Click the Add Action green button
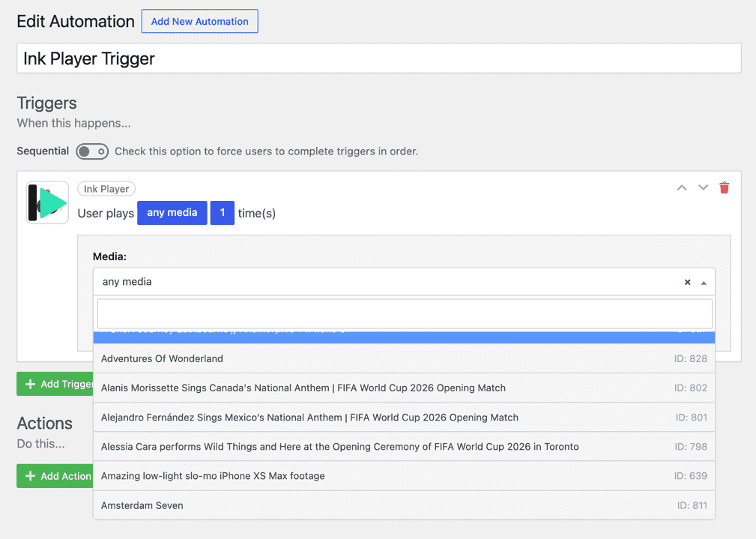This screenshot has height=539, width=756. pyautogui.click(x=55, y=476)
